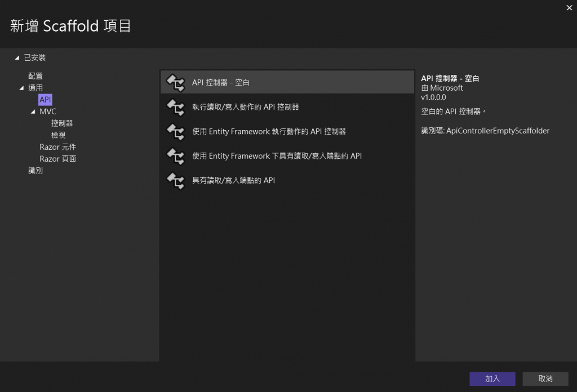The width and height of the screenshot is (577, 392).
Task: Select the 識別 category
Action: tap(35, 171)
